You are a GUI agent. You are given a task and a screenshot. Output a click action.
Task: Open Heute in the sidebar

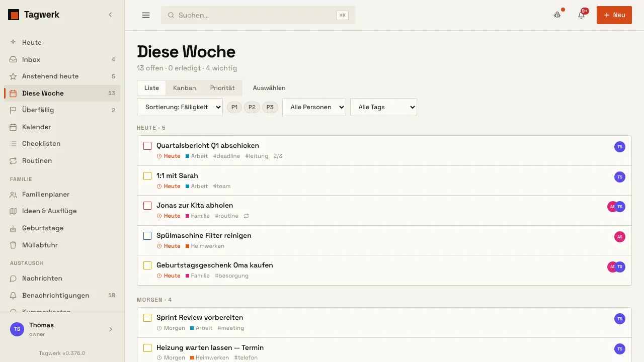[x=62, y=43]
